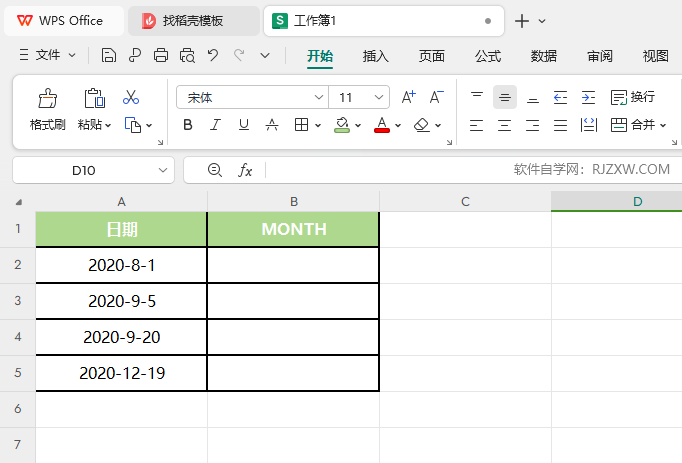Switch to the Formulas tab

click(x=488, y=56)
